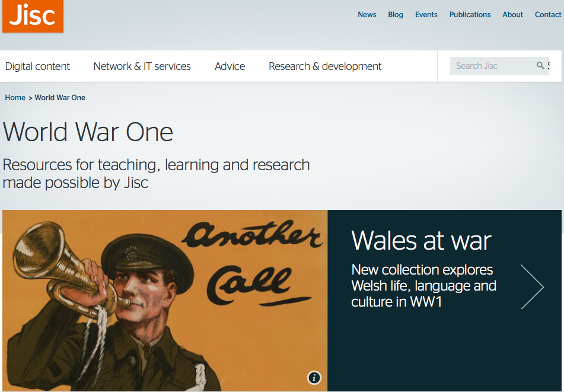The width and height of the screenshot is (564, 392).
Task: Click the arrow beside Wales at war
Action: (x=532, y=286)
